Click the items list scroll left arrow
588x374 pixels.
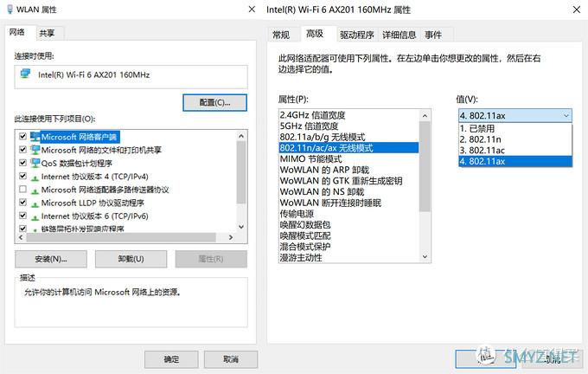21,237
